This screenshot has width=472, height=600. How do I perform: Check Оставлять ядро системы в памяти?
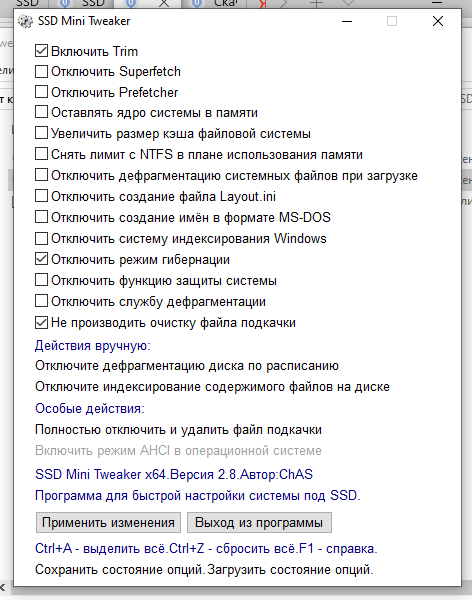(41, 112)
